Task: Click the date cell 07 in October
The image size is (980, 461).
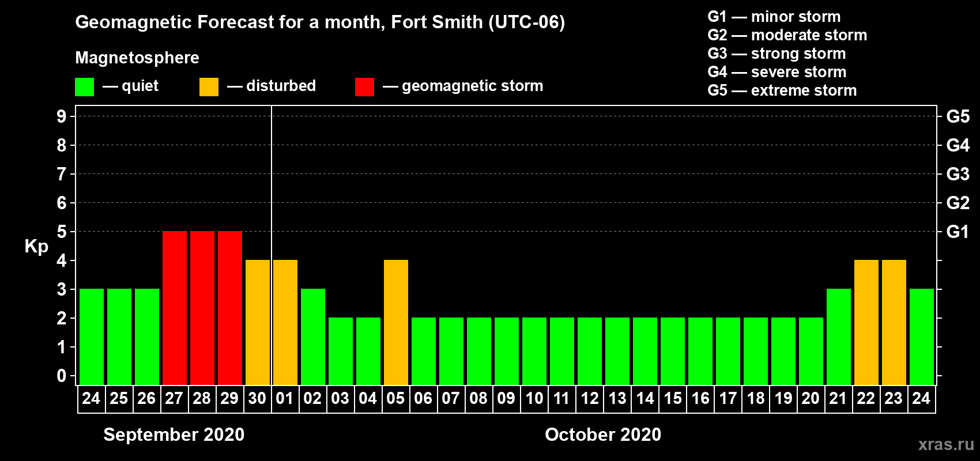Action: 451,399
